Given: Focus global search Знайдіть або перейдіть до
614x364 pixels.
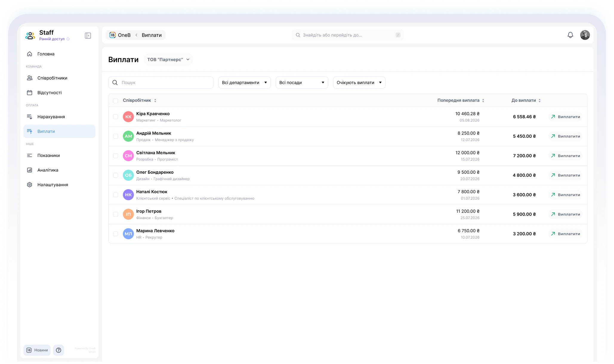Looking at the screenshot, I should (348, 35).
